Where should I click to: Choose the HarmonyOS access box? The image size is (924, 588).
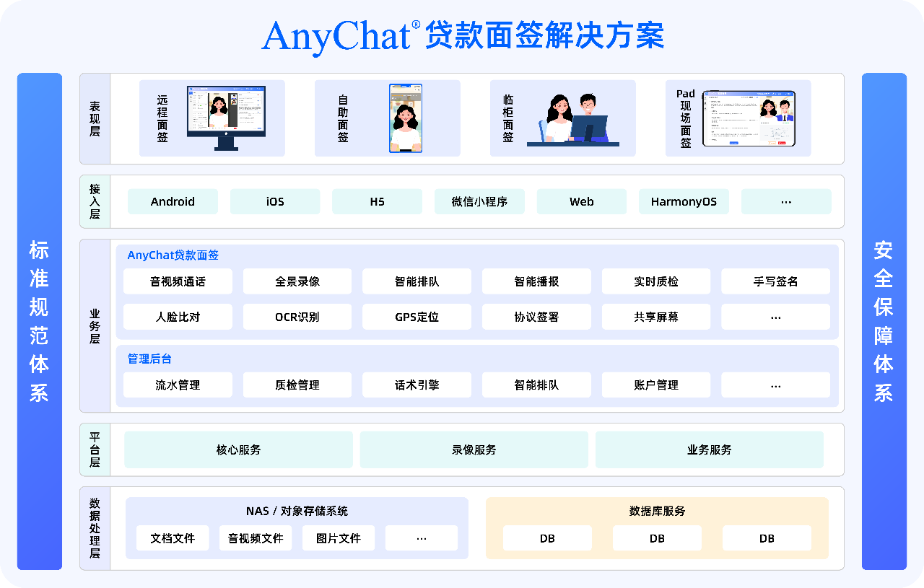click(x=684, y=202)
